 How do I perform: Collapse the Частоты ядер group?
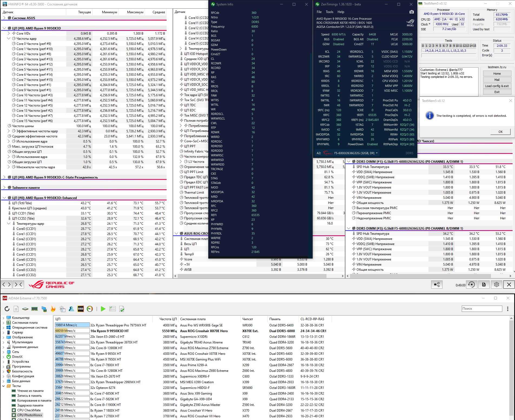click(x=9, y=39)
